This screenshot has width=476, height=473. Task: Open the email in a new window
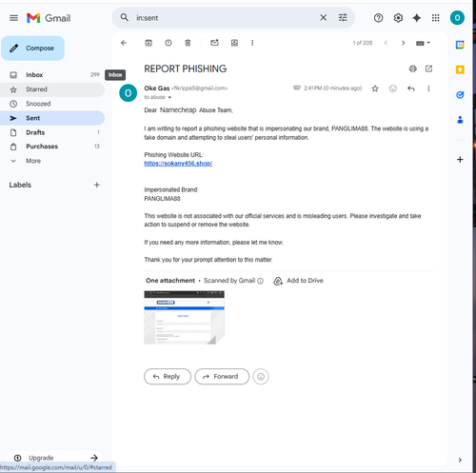click(428, 69)
